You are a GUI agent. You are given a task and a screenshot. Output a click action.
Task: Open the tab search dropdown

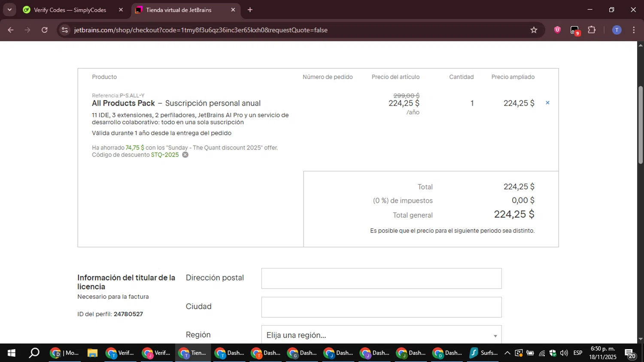(9, 10)
